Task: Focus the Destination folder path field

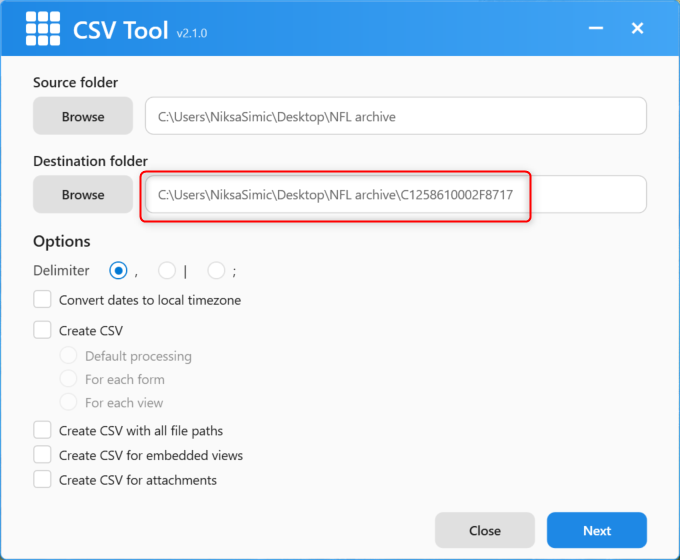Action: click(395, 194)
